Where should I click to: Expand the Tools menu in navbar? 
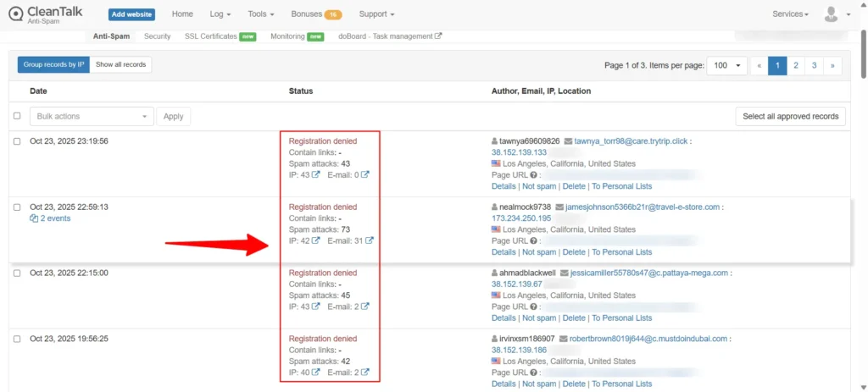(261, 14)
